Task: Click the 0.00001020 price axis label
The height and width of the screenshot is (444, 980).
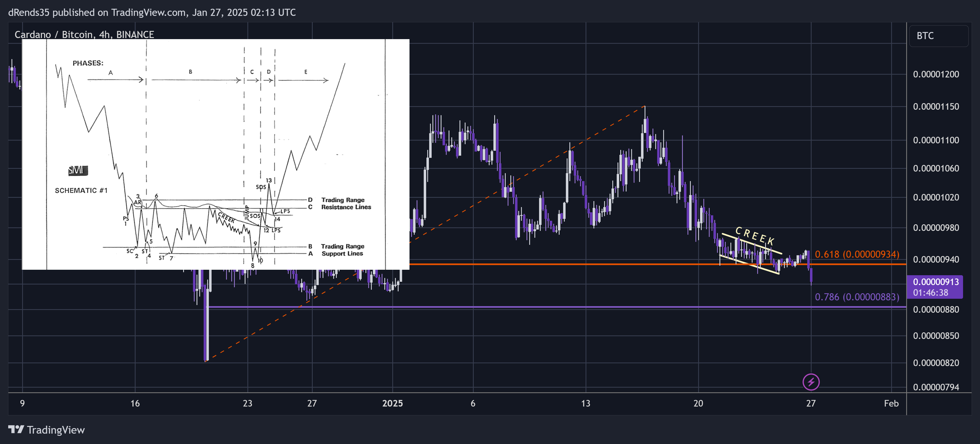Action: [936, 197]
